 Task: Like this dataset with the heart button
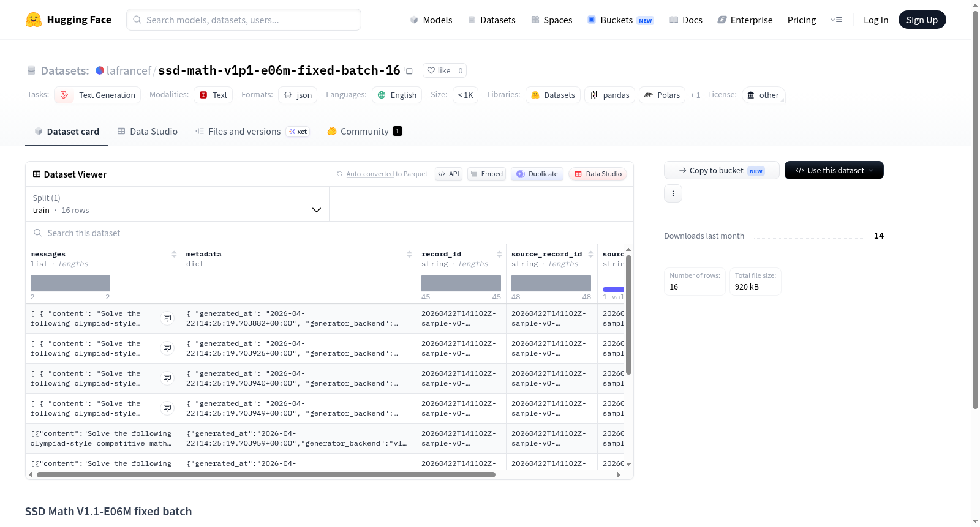coord(439,70)
